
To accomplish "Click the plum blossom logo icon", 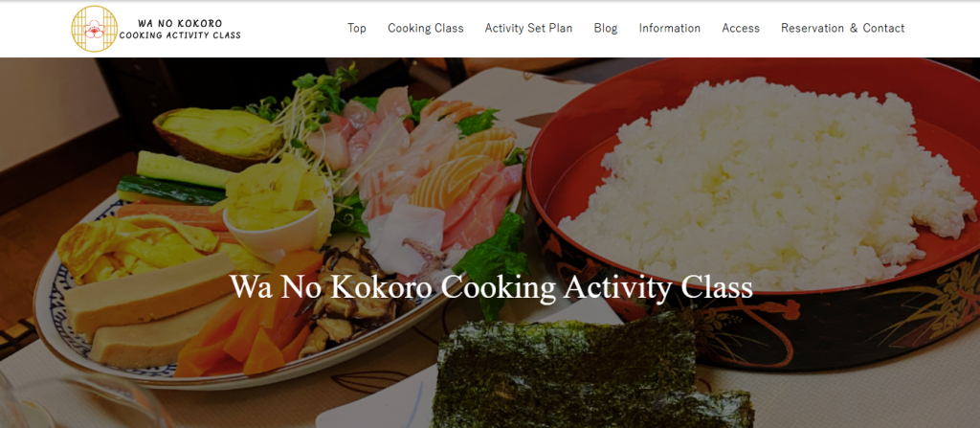I will 95,28.
